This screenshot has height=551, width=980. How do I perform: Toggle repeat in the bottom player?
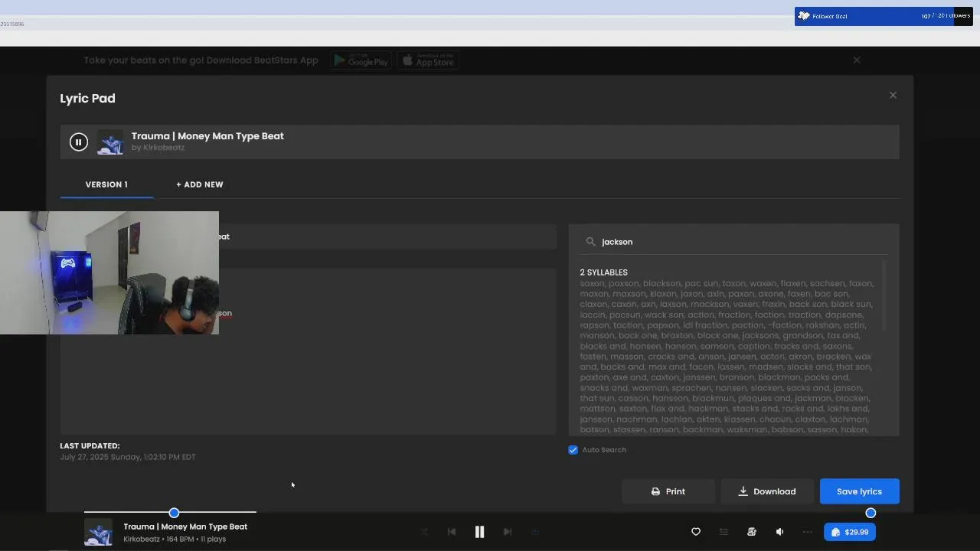tap(535, 532)
